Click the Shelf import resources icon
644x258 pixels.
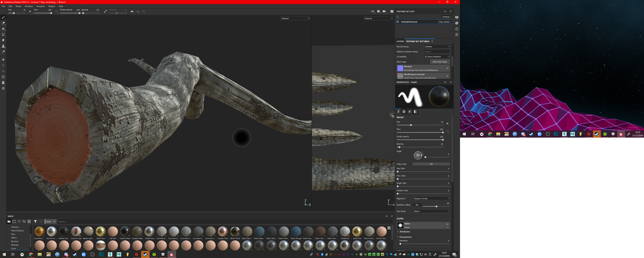[29, 222]
